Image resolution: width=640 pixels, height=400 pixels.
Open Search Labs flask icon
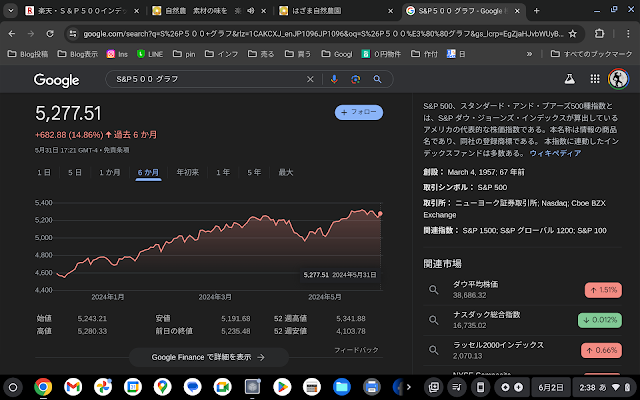click(x=569, y=79)
